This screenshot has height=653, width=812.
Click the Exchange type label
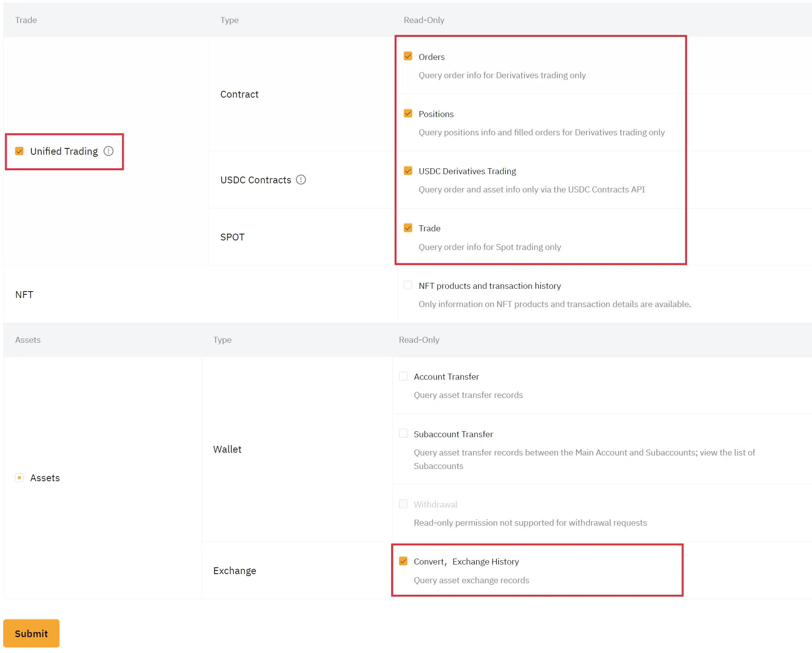(x=234, y=570)
